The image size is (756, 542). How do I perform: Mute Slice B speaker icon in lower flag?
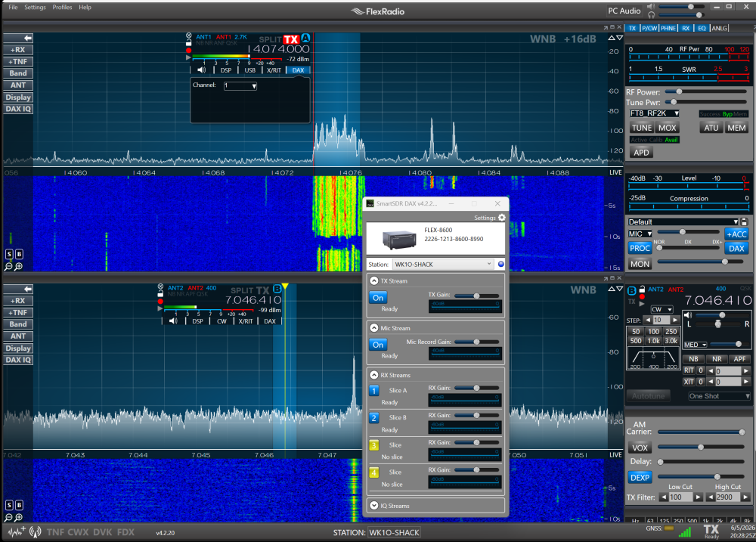[x=173, y=321]
